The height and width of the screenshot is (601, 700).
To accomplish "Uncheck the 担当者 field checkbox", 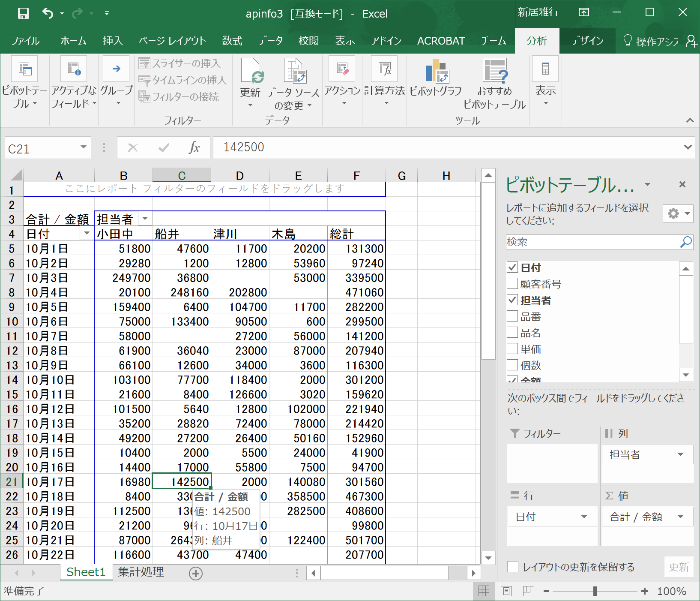I will coord(512,300).
